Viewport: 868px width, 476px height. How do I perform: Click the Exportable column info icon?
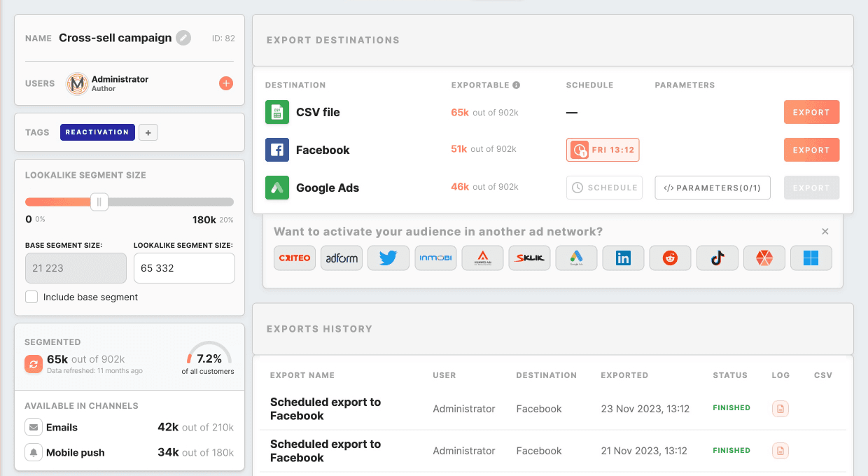tap(517, 85)
